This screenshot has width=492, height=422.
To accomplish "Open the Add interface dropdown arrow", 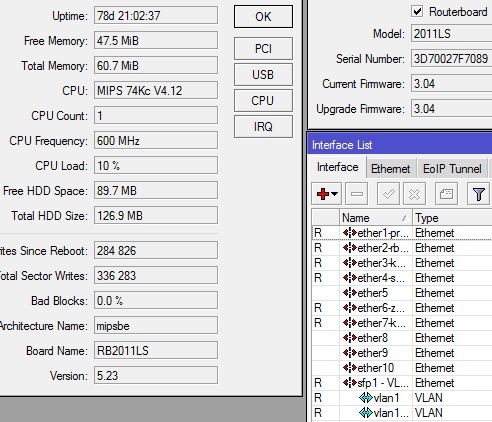I will coord(335,194).
